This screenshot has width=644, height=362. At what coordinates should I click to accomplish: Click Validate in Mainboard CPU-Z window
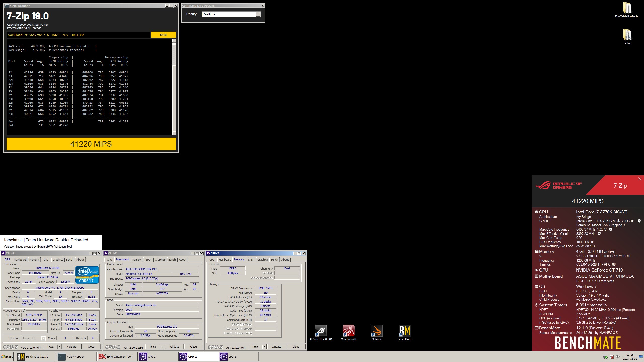174,347
